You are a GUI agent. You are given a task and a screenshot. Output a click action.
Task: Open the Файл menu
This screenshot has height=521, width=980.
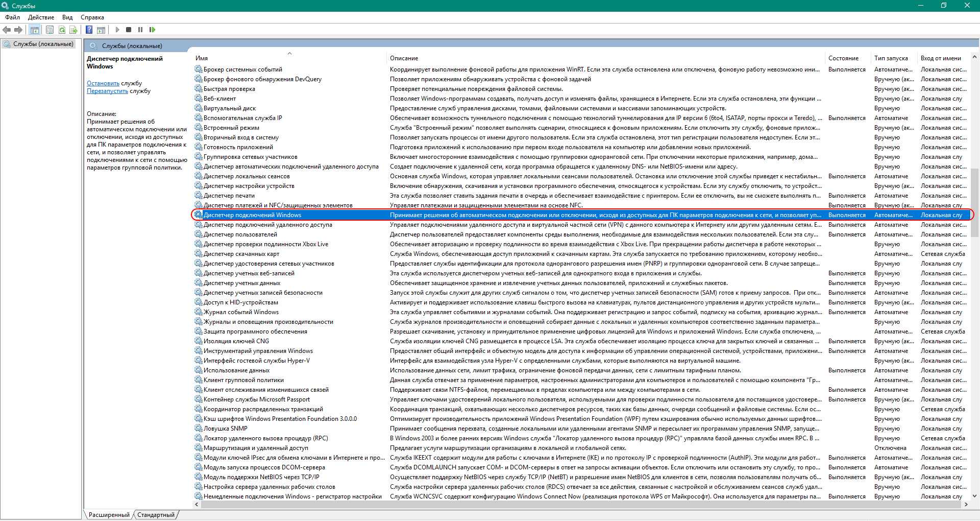coord(13,17)
